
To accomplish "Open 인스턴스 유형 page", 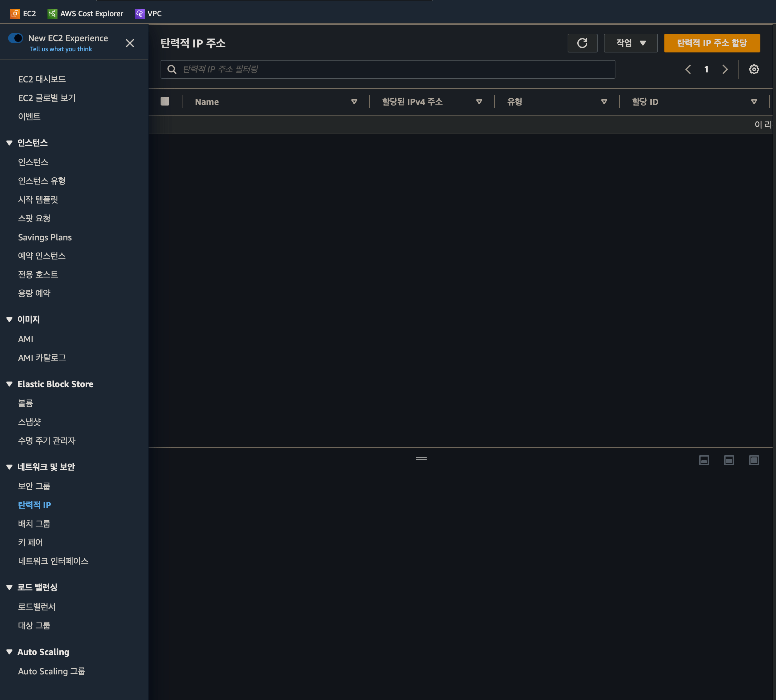I will [42, 181].
